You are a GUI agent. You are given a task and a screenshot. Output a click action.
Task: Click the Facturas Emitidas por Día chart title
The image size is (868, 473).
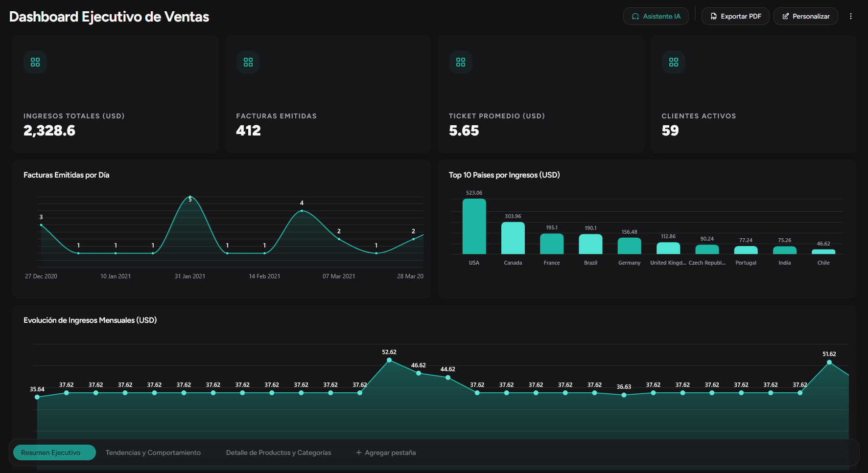pos(67,175)
